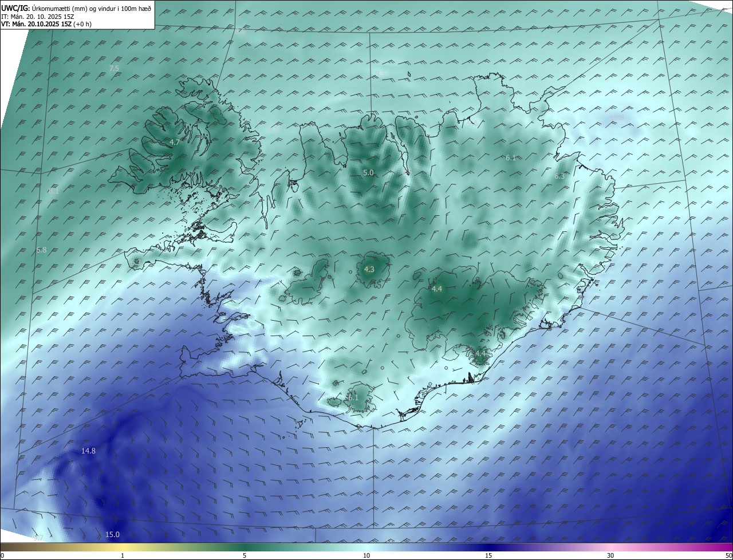The image size is (733, 560).
Task: Click the 10 tick on the colorbar
Action: (366, 555)
